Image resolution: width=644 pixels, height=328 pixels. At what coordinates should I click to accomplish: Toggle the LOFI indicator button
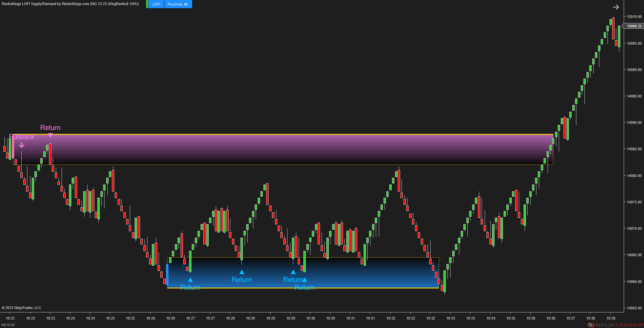156,4
